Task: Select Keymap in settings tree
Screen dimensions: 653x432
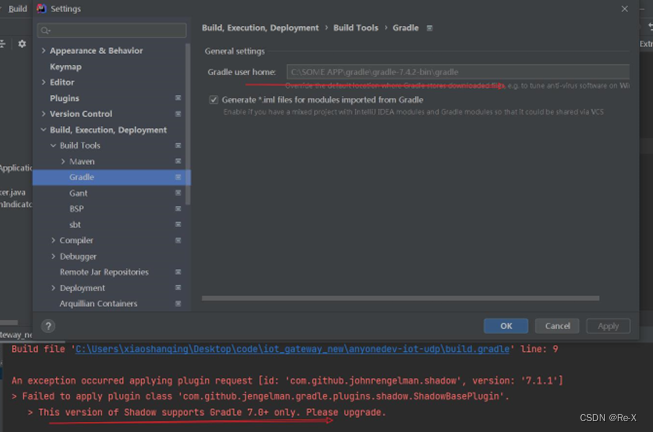Action: pos(65,67)
